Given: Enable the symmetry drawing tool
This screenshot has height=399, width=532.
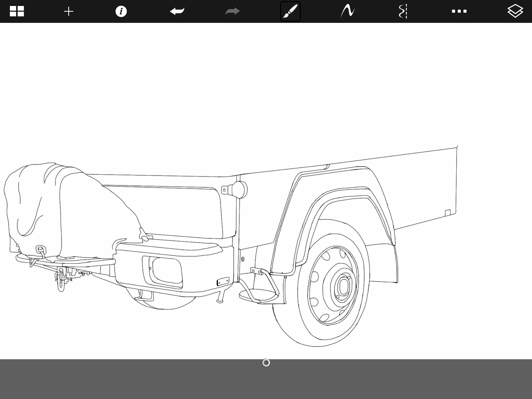Looking at the screenshot, I should click(403, 11).
